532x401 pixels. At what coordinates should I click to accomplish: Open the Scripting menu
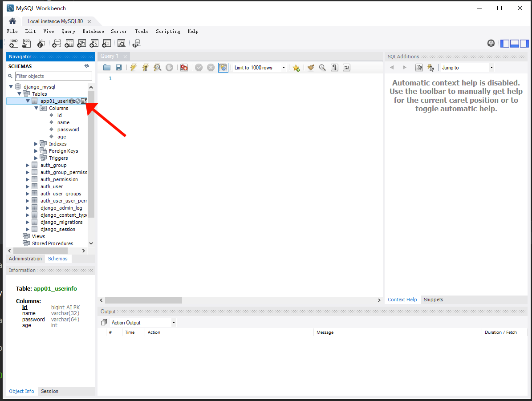click(168, 31)
